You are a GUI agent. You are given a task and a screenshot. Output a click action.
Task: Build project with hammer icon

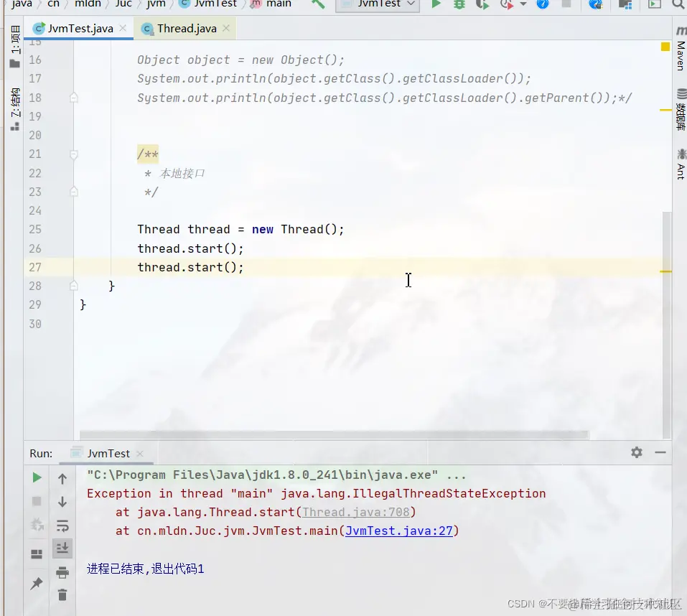pyautogui.click(x=318, y=4)
